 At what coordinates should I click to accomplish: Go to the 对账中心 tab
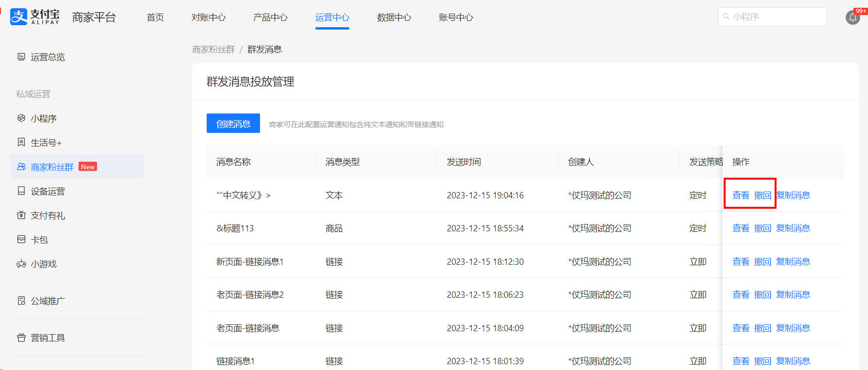click(x=209, y=17)
